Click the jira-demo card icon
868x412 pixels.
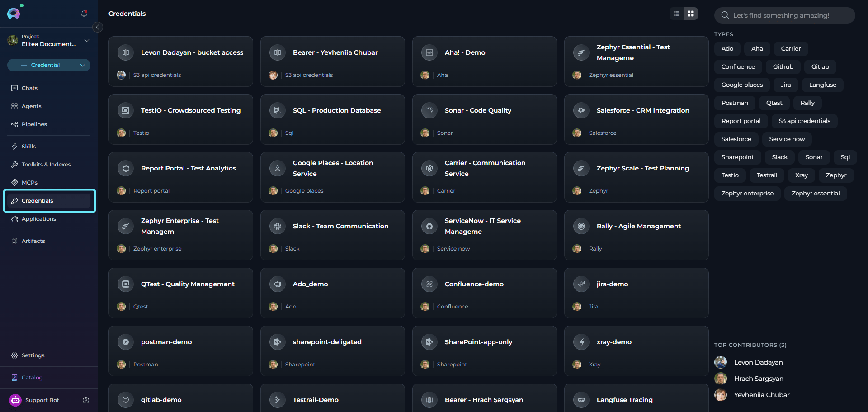pos(581,284)
